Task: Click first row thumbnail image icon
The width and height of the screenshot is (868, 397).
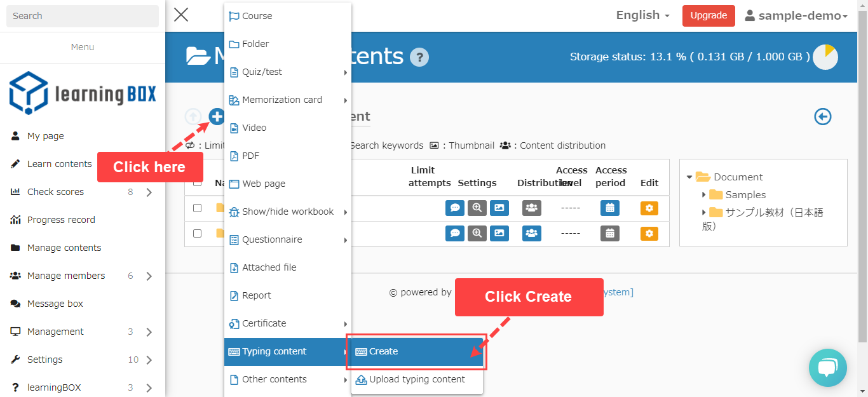Action: (499, 208)
